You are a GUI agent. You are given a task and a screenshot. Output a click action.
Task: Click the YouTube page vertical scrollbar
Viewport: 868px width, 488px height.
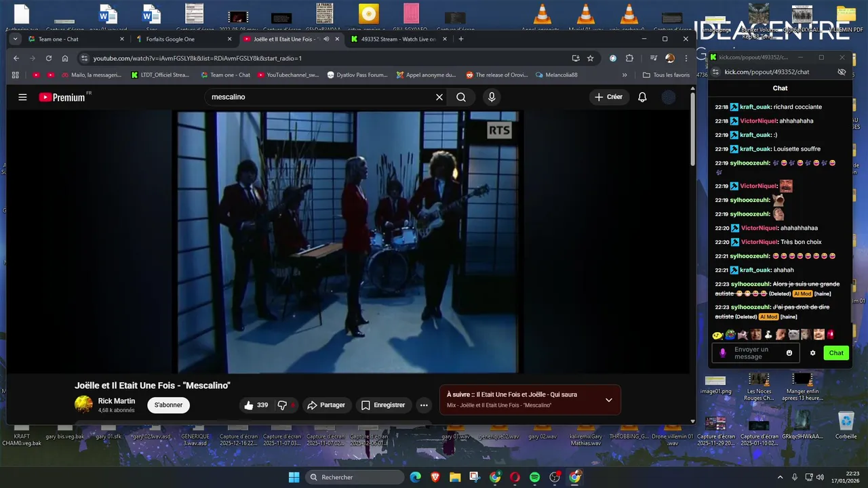coord(692,129)
